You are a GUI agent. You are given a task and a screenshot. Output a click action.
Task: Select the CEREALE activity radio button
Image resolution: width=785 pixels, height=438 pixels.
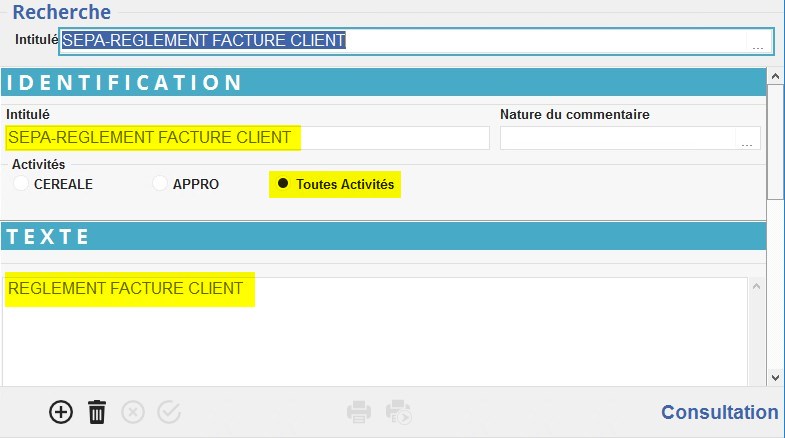(x=20, y=184)
